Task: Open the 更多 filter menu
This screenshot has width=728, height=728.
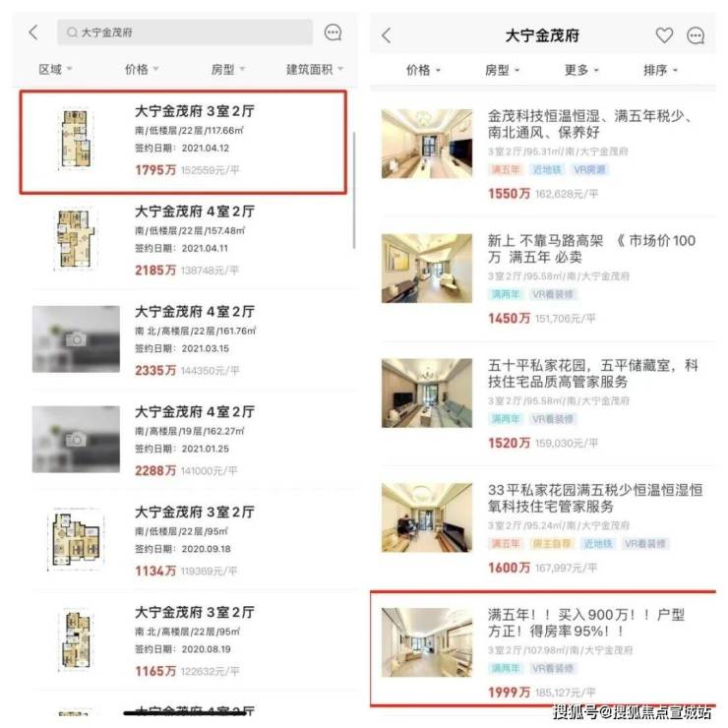Action: (581, 70)
